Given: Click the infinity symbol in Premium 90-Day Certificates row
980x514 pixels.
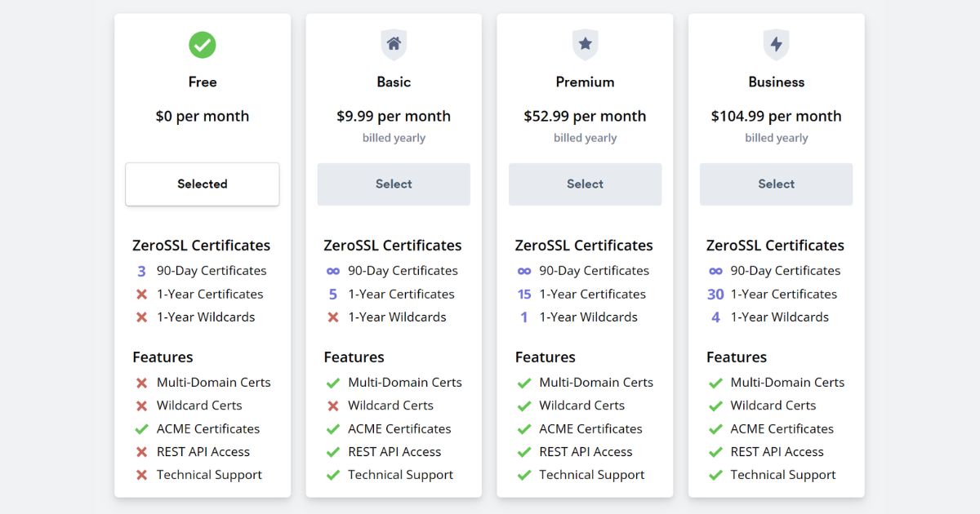Looking at the screenshot, I should click(524, 271).
